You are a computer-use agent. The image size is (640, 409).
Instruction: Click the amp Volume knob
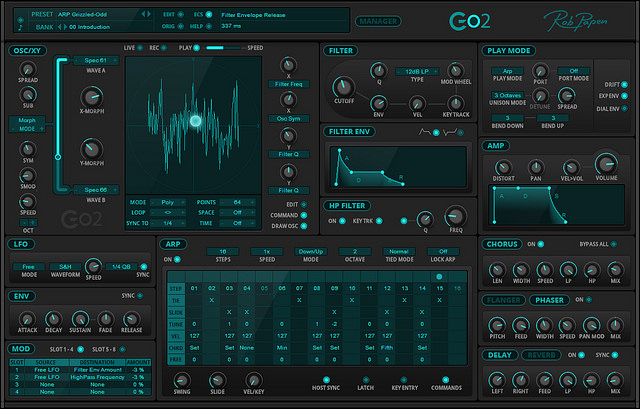606,164
